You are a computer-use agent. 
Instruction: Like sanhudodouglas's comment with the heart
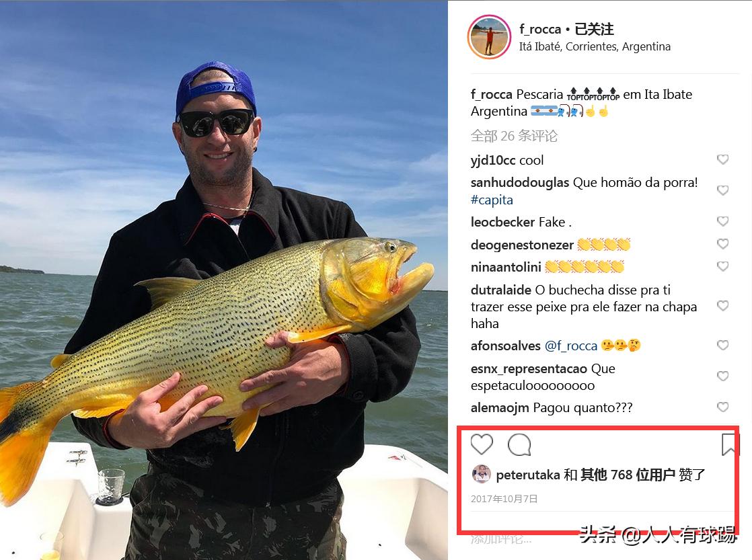tap(723, 190)
